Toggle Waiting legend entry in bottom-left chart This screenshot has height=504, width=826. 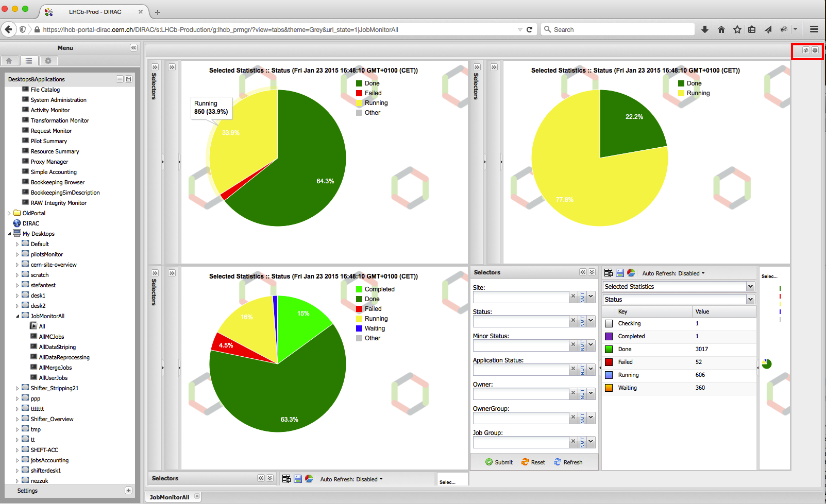(x=370, y=328)
